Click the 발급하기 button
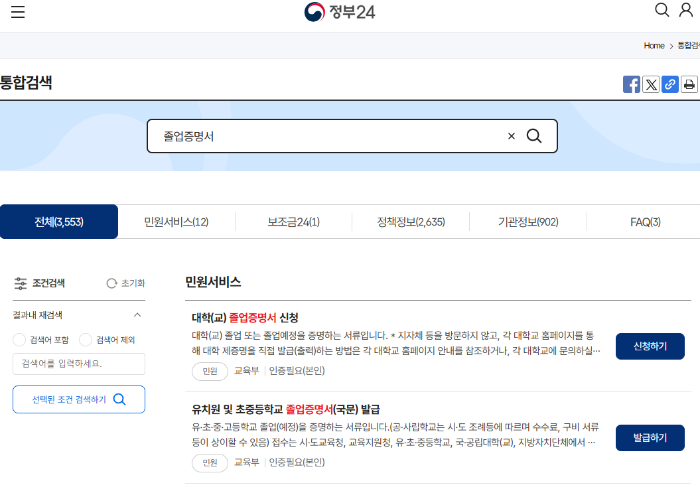 650,438
